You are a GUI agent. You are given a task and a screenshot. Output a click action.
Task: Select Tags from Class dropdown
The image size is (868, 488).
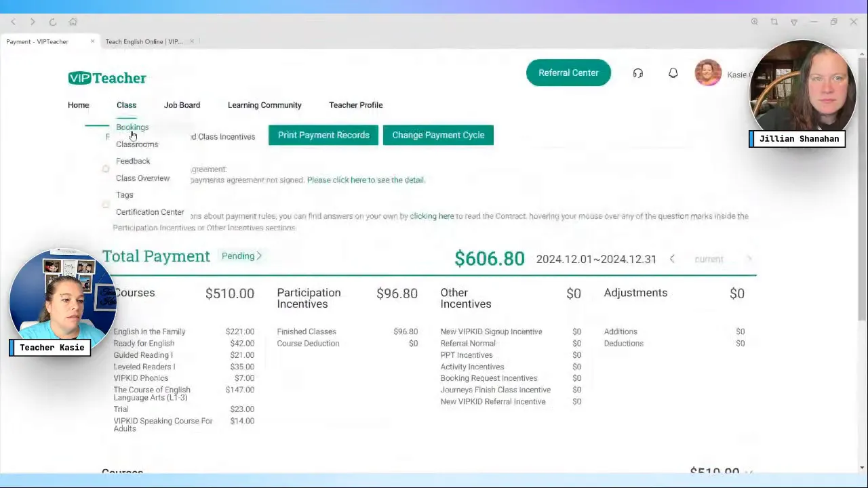point(125,195)
